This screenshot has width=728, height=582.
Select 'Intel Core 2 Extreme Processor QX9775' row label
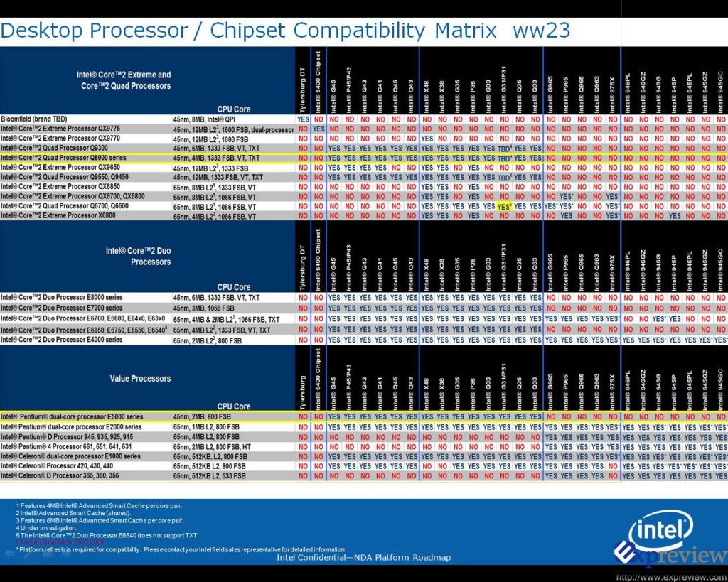click(x=60, y=129)
